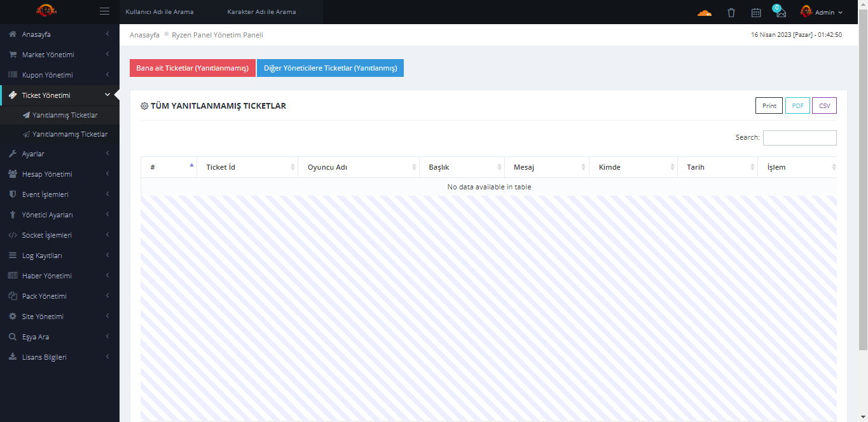This screenshot has width=868, height=422.
Task: Click the paper plane icon beside Yanıtlanmamış Ticketlar
Action: pyautogui.click(x=26, y=134)
